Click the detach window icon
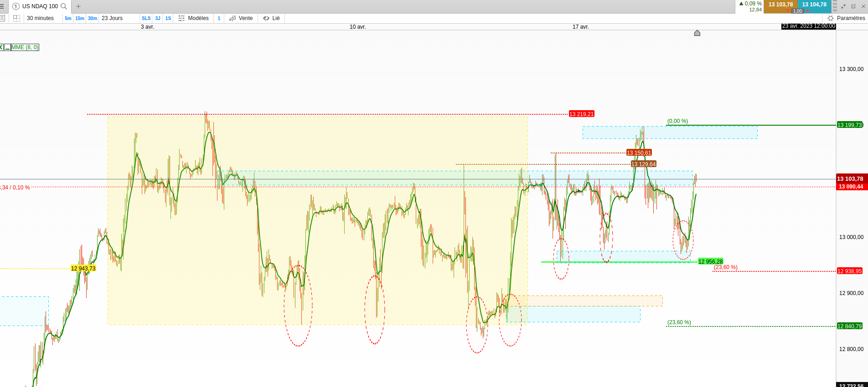Screen dimensions: 868x387 pos(853,6)
